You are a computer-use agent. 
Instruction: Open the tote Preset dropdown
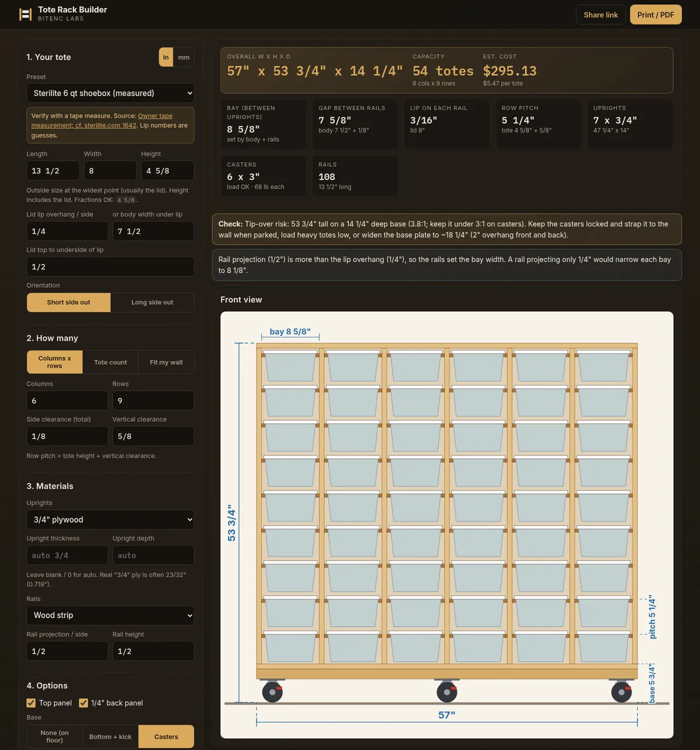[x=110, y=93]
